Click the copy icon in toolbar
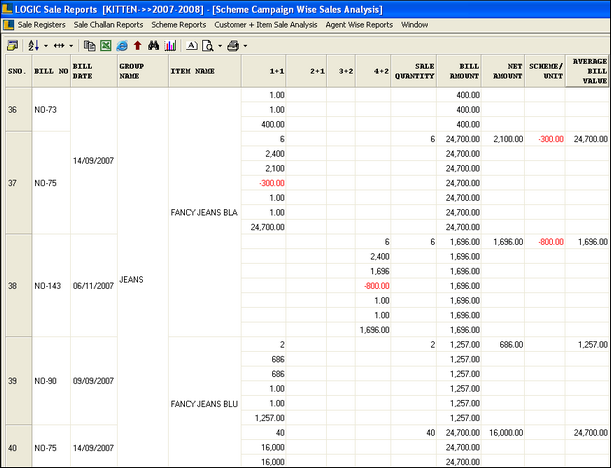This screenshot has width=611, height=468. click(90, 46)
